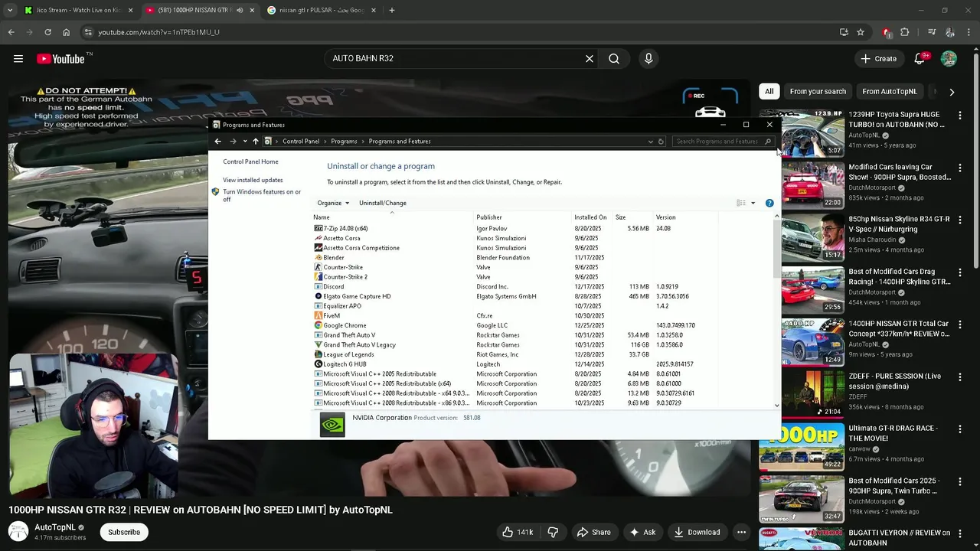The image size is (980, 551).
Task: Open the YouTube account avatar
Action: coord(949,59)
